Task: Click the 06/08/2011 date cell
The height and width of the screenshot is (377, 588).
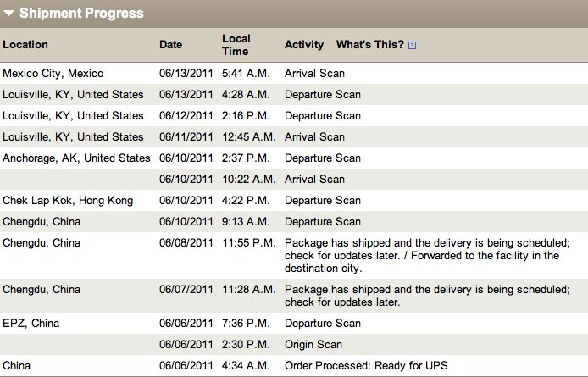Action: click(186, 242)
